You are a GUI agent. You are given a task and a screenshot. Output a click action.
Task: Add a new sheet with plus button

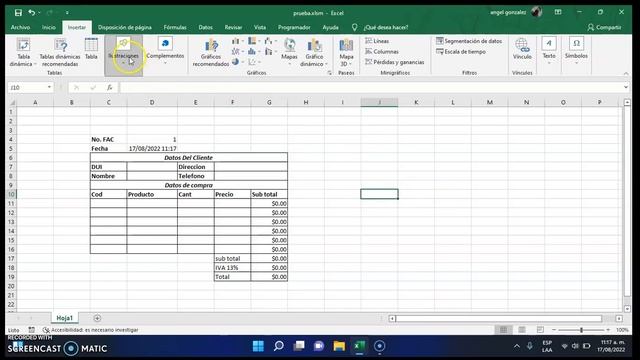pos(97,318)
